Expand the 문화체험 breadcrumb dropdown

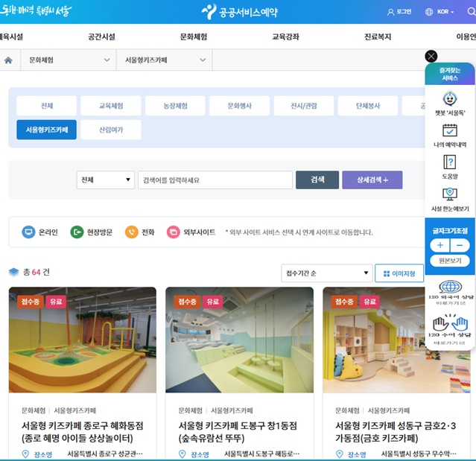point(69,60)
